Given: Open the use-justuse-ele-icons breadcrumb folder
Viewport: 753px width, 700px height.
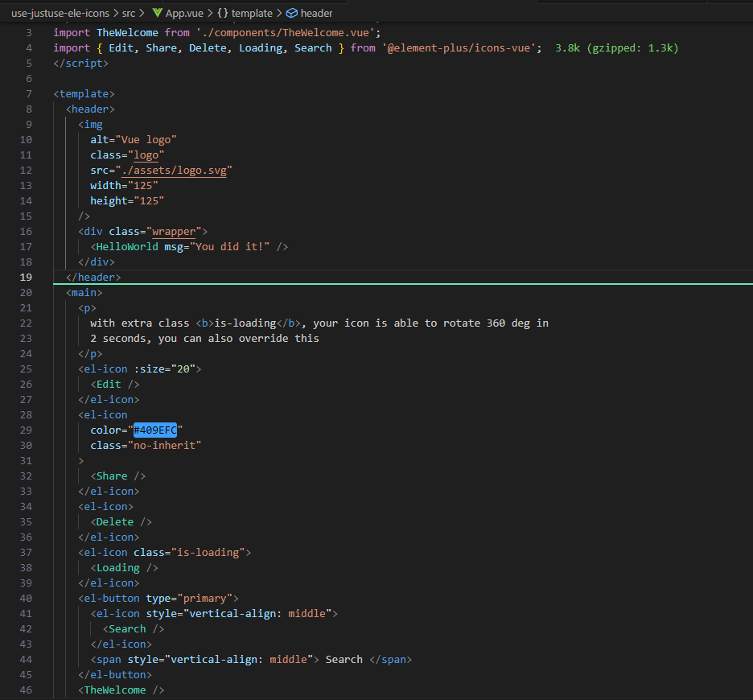Looking at the screenshot, I should 60,13.
